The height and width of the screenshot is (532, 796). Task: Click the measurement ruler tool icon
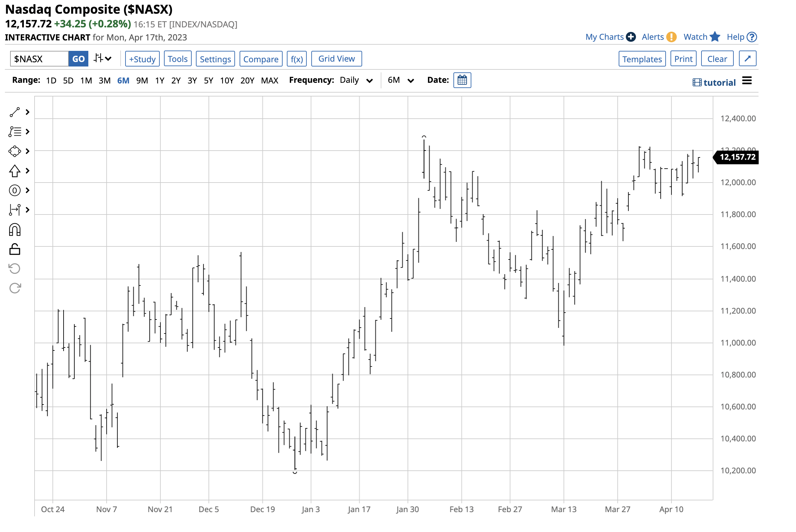pos(15,210)
